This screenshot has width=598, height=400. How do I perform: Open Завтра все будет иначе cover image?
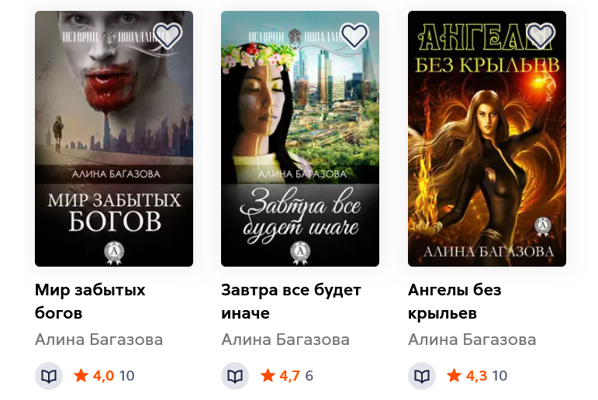pos(300,139)
